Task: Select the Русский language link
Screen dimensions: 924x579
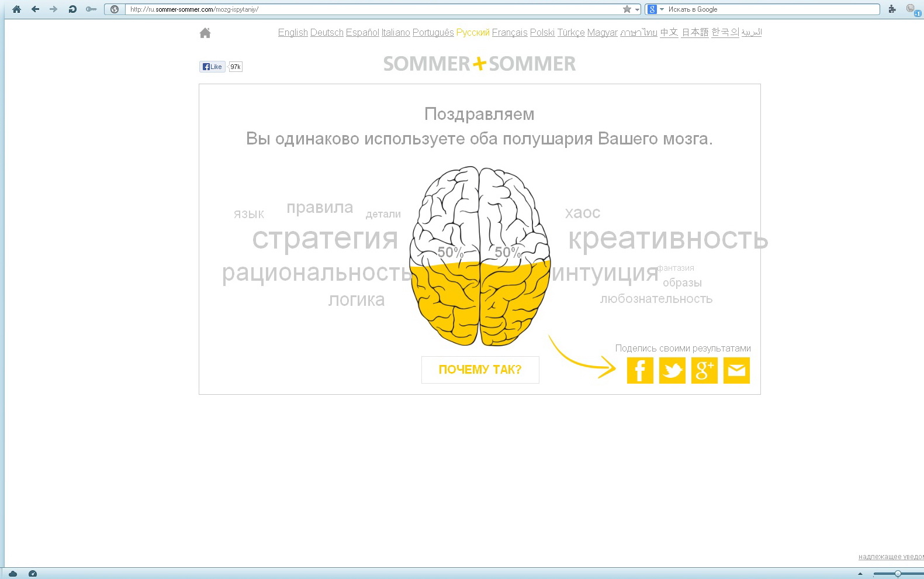Action: pos(473,33)
